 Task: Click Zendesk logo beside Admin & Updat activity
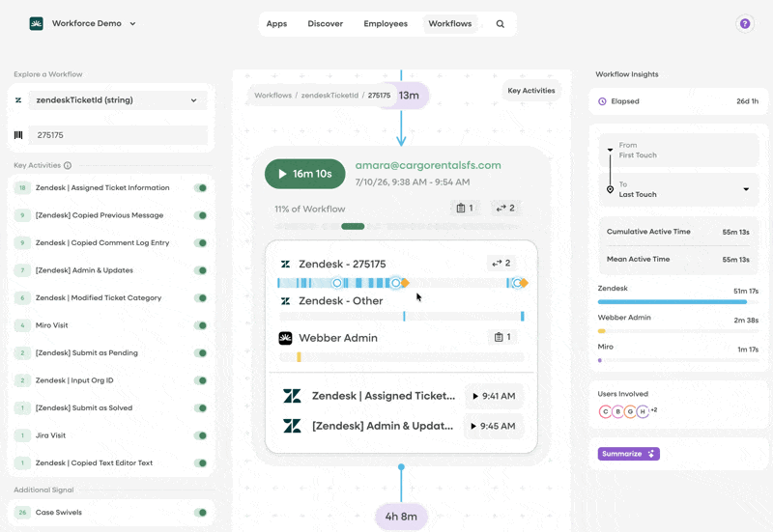pos(292,426)
